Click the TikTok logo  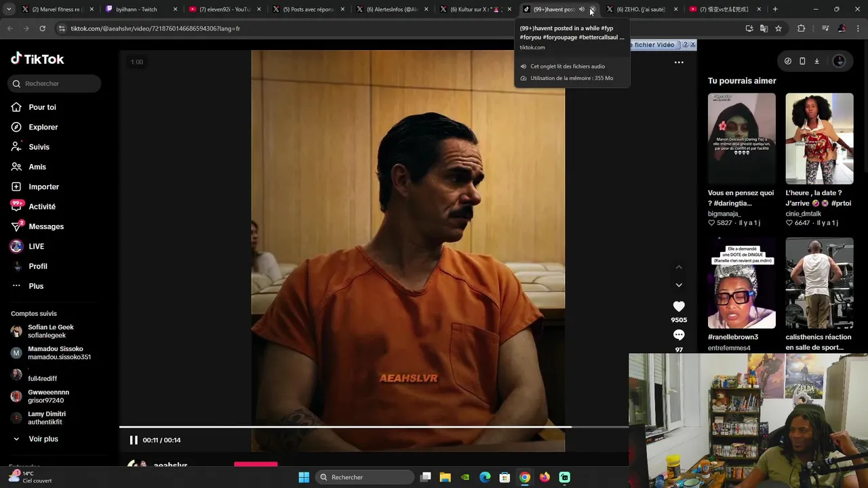[37, 59]
